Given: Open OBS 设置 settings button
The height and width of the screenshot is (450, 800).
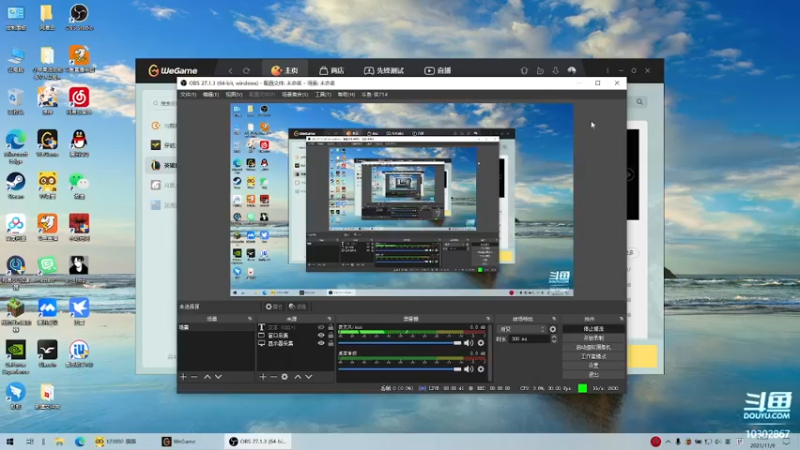Looking at the screenshot, I should click(x=593, y=365).
